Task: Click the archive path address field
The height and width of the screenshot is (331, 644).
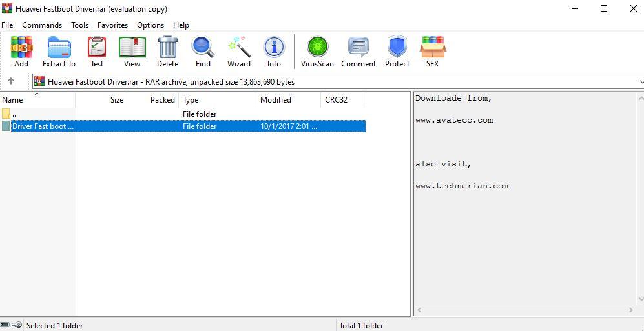Action: pyautogui.click(x=337, y=82)
